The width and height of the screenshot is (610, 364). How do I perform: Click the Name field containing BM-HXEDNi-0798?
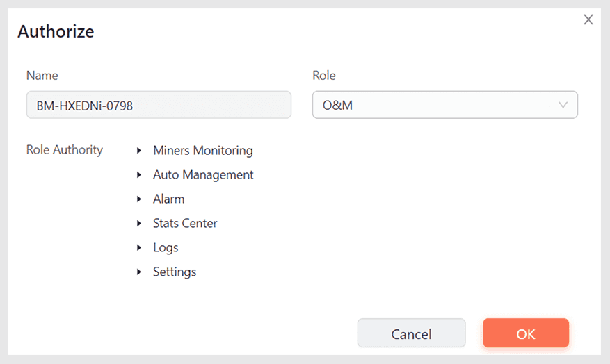(x=159, y=106)
